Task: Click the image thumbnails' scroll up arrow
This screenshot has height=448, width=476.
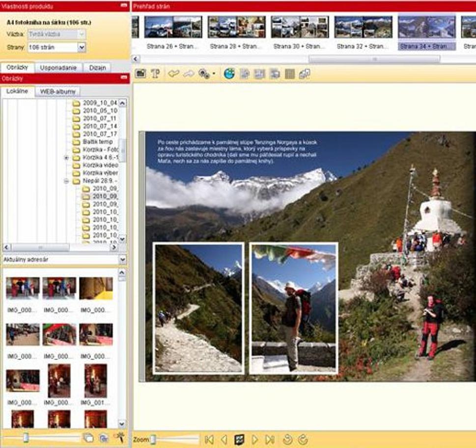Action: [x=122, y=272]
